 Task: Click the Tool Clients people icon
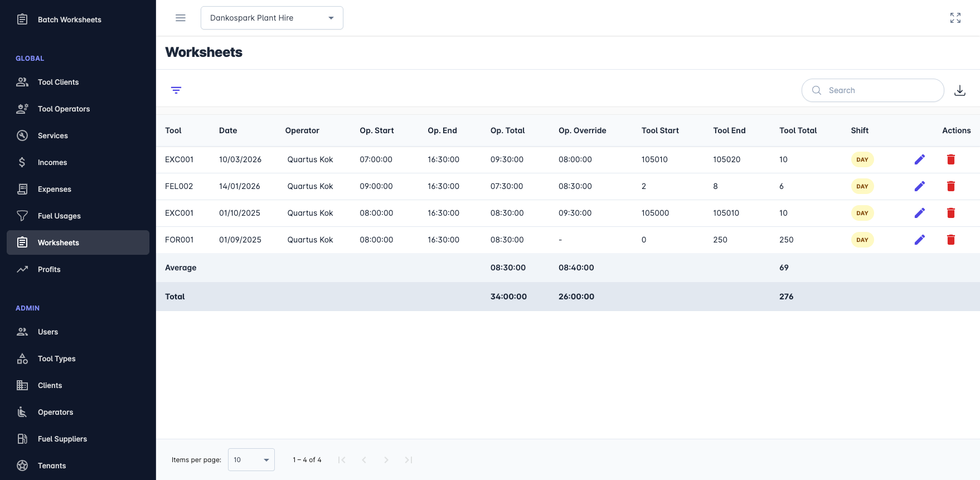(x=22, y=82)
